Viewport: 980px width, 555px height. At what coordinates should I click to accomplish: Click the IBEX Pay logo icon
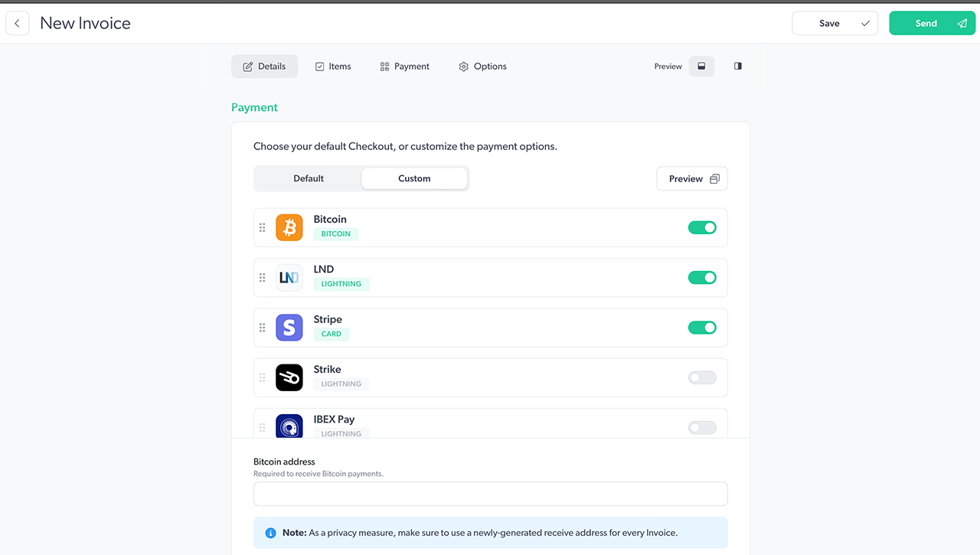[x=289, y=426]
